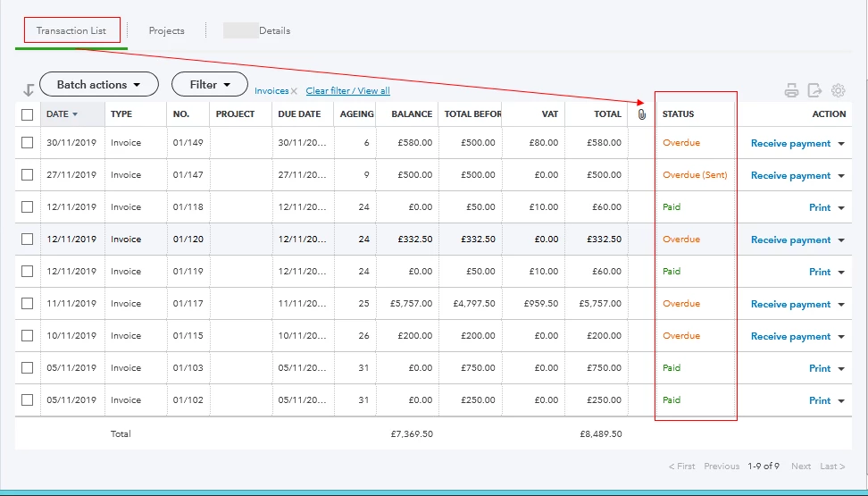Image resolution: width=868 pixels, height=496 pixels.
Task: Print the paid invoice 01/118
Action: tap(820, 208)
